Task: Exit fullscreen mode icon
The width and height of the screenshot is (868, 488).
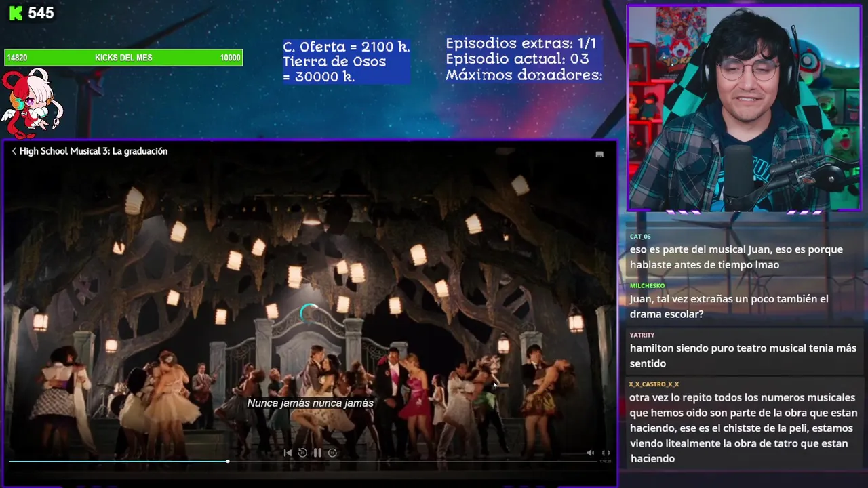Action: pyautogui.click(x=606, y=453)
